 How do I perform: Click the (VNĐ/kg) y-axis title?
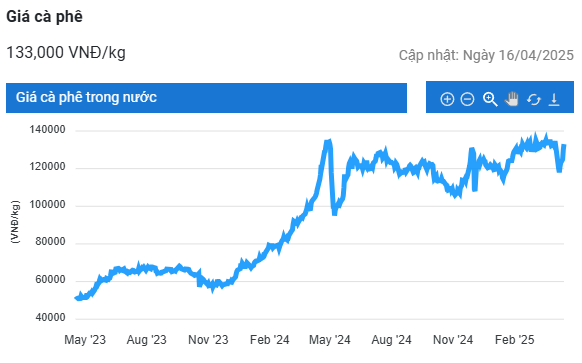pos(15,222)
